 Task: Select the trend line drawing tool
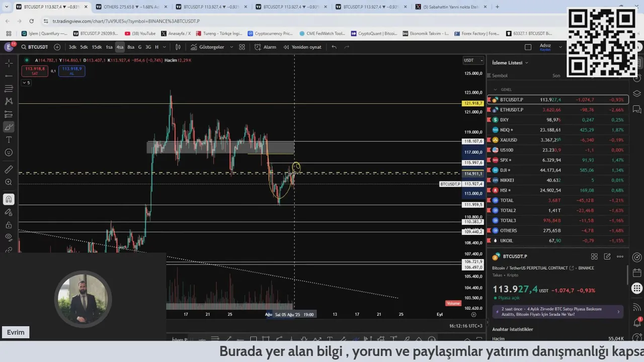click(9, 76)
